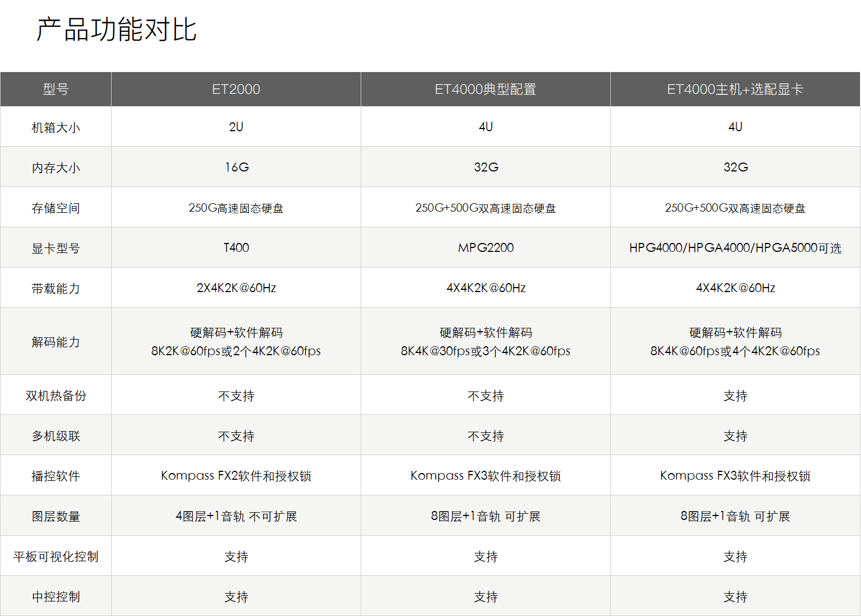Select the 平板可视化控制 row label
861x616 pixels.
(x=56, y=556)
